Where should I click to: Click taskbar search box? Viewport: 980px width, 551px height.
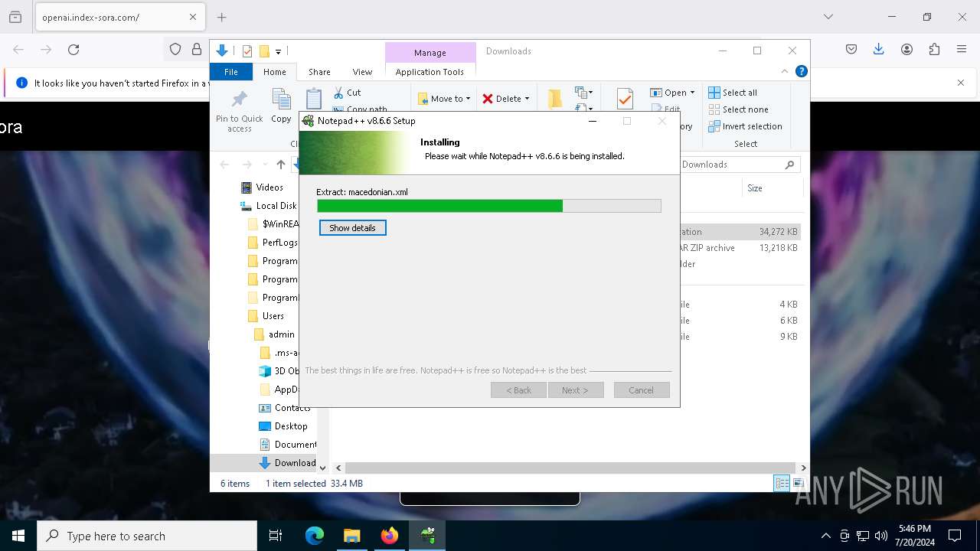147,536
